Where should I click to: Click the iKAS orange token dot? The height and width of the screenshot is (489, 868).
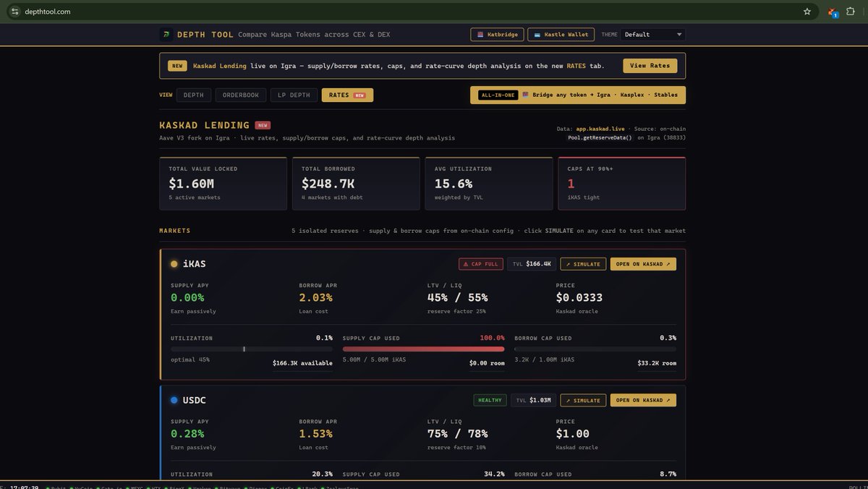point(174,264)
